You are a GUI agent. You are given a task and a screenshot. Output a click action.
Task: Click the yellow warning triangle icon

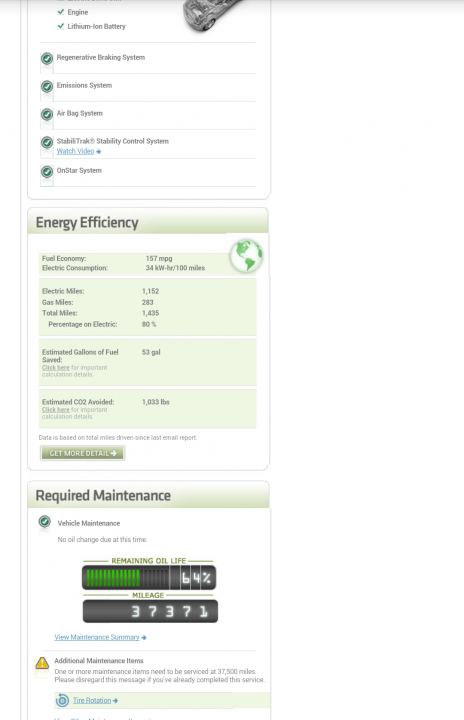(42, 663)
